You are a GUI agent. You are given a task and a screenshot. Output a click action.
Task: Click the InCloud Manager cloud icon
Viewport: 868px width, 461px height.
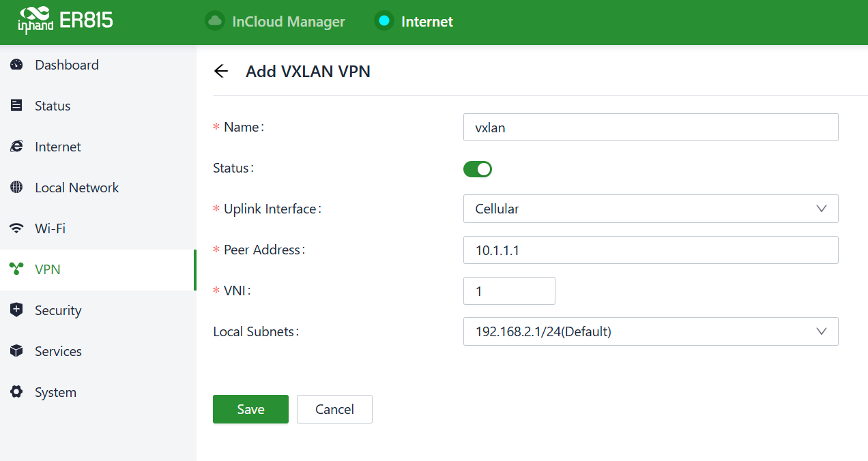click(x=215, y=21)
